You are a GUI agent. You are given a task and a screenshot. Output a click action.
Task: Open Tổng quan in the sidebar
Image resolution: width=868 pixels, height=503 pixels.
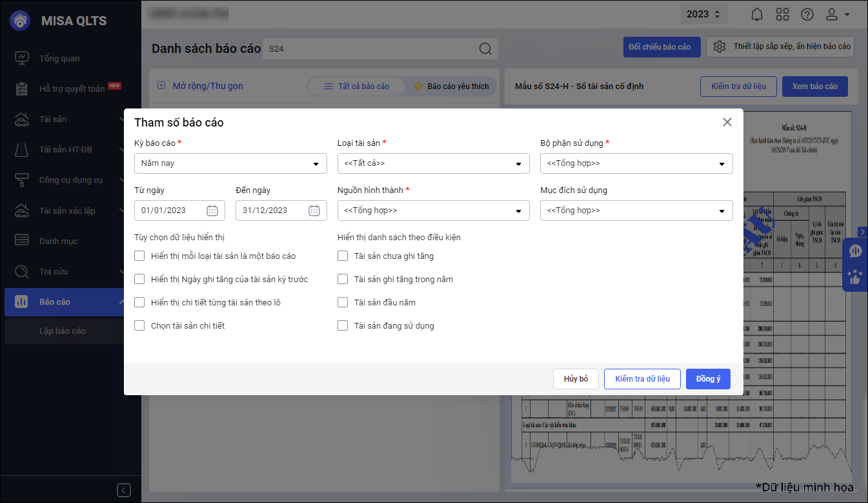click(x=59, y=58)
